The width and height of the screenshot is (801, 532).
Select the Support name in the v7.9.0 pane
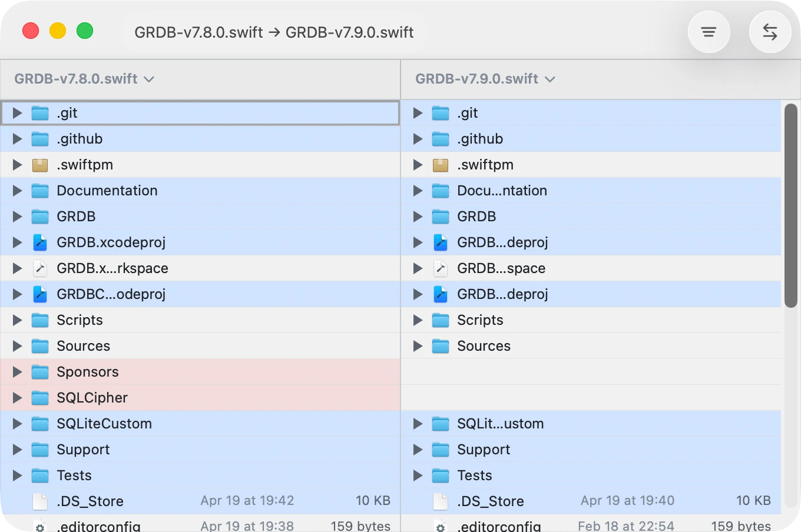coord(484,450)
